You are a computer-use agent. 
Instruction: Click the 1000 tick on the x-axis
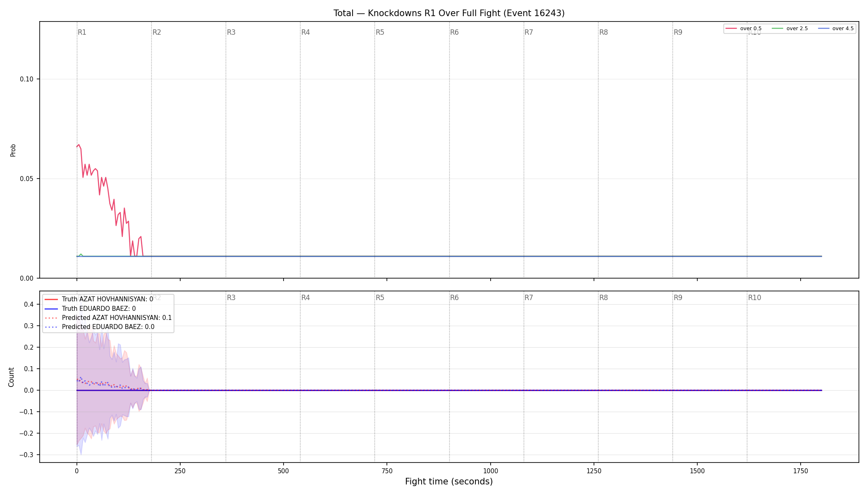coord(490,471)
